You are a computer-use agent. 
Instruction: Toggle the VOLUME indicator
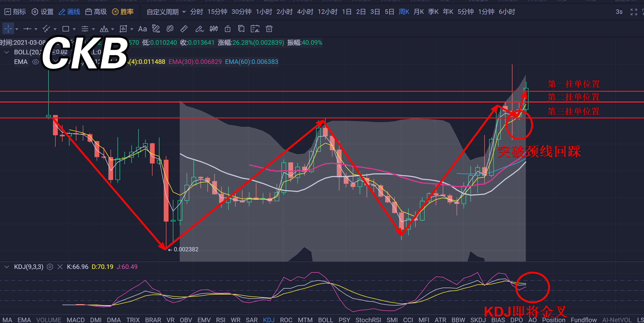click(49, 320)
